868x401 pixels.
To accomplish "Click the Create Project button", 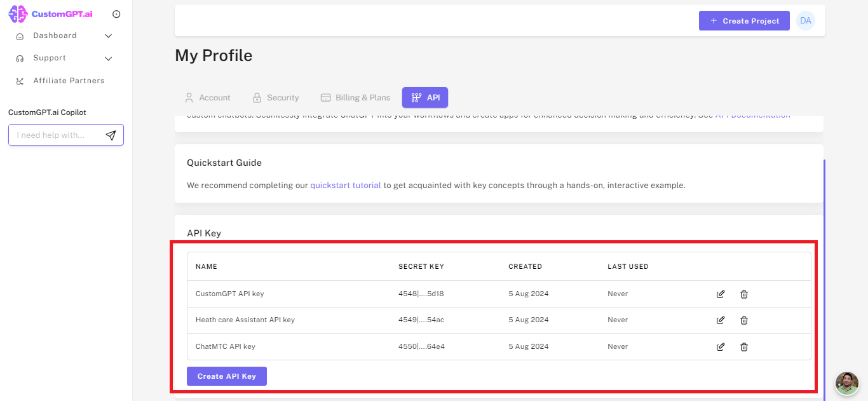I will point(744,20).
